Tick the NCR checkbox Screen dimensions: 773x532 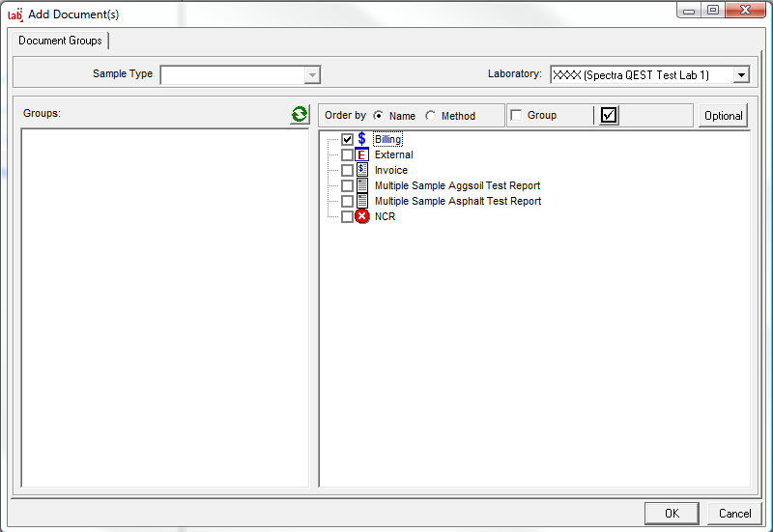(347, 216)
